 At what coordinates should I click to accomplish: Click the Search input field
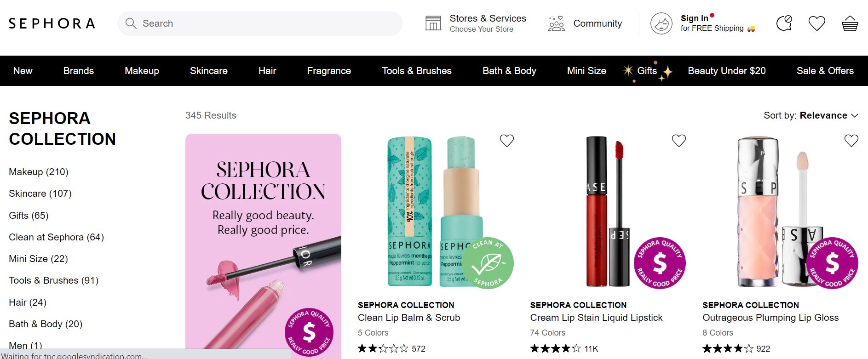[267, 23]
